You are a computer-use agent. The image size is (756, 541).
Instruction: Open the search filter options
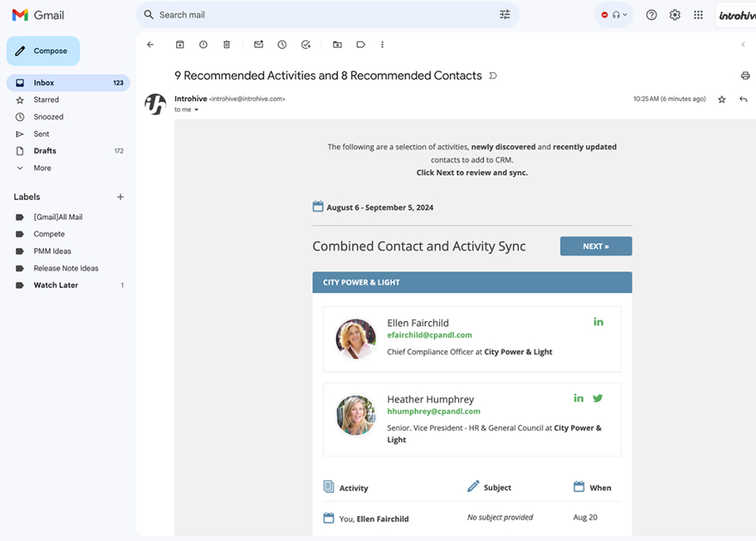click(x=504, y=15)
